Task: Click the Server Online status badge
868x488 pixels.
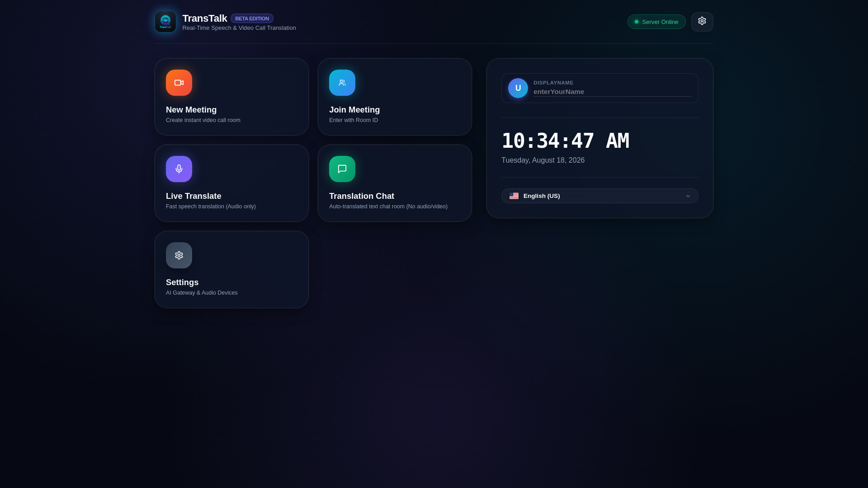Action: click(x=656, y=22)
